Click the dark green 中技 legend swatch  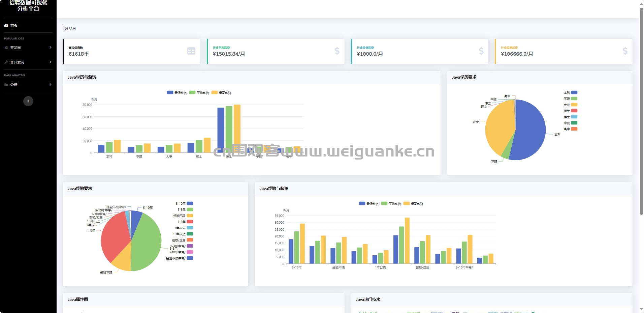tap(574, 123)
